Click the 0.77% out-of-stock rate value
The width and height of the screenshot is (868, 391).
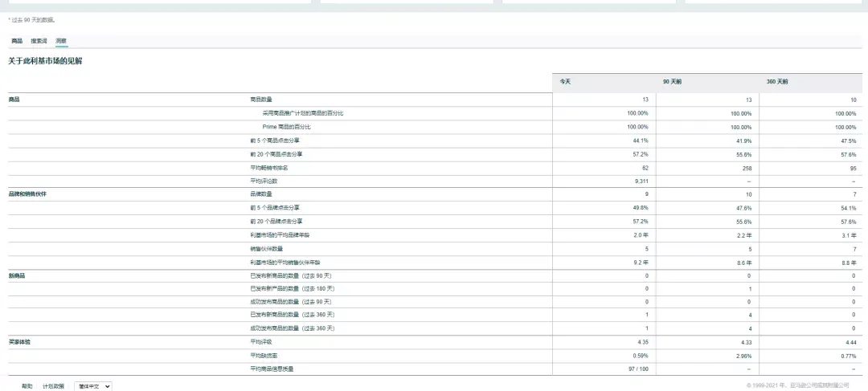coord(849,356)
